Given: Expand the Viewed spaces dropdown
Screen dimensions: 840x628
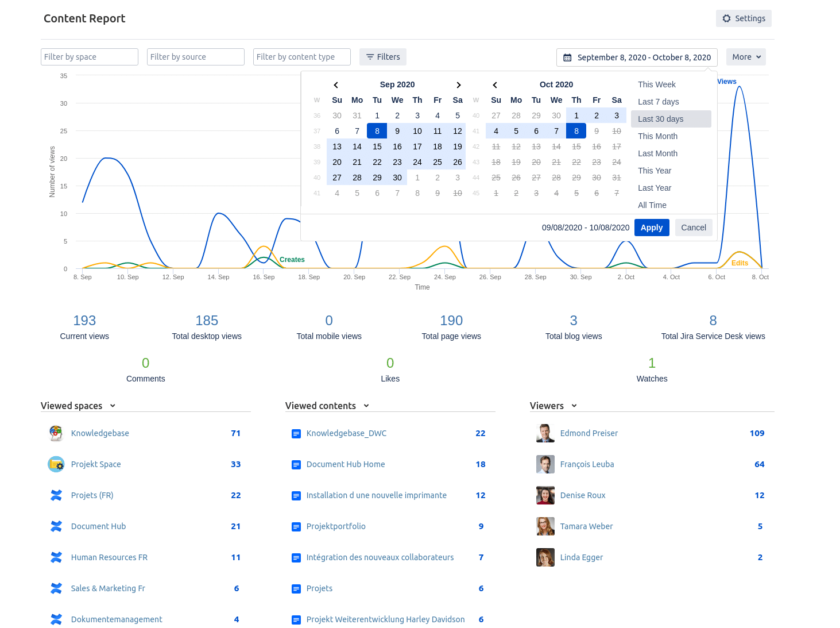Looking at the screenshot, I should [x=113, y=406].
